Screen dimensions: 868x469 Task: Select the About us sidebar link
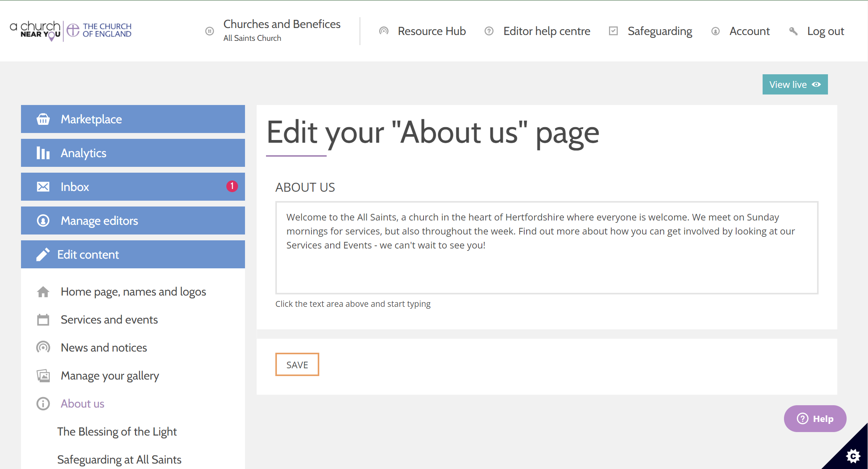pyautogui.click(x=82, y=404)
